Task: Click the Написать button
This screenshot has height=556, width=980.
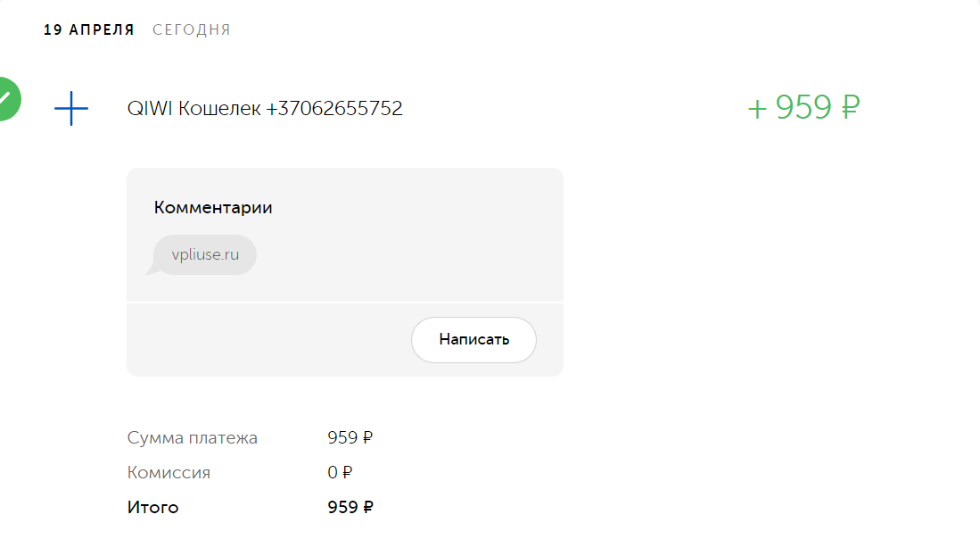Action: tap(474, 340)
